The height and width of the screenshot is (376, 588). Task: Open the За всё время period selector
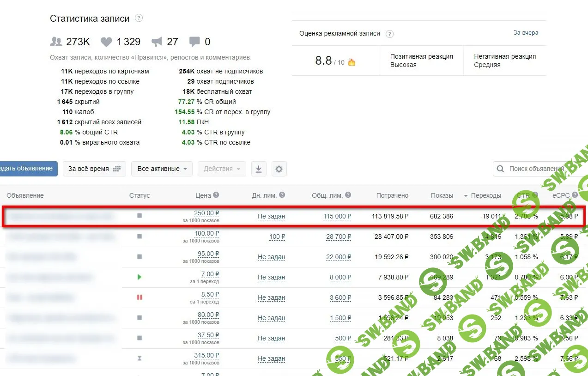(x=94, y=169)
